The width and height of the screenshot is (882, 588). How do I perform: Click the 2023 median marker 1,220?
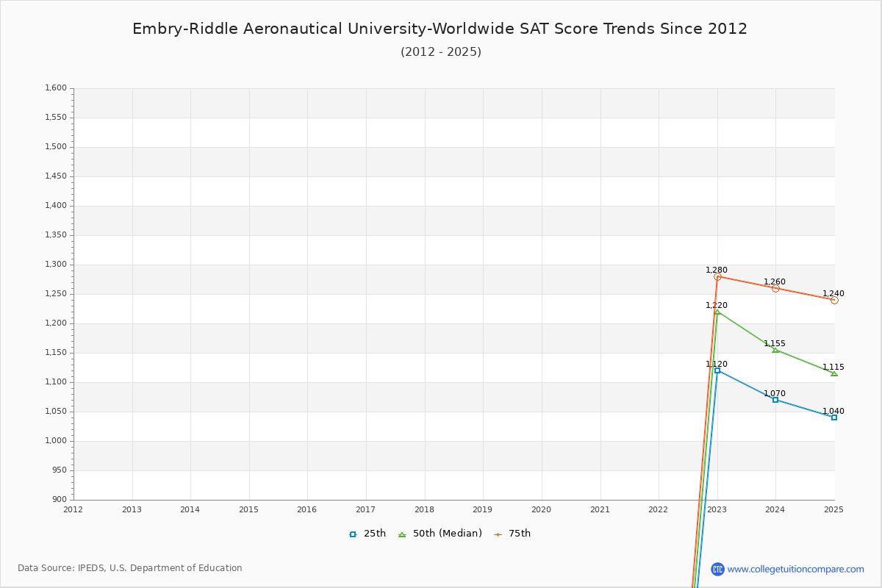(x=717, y=312)
